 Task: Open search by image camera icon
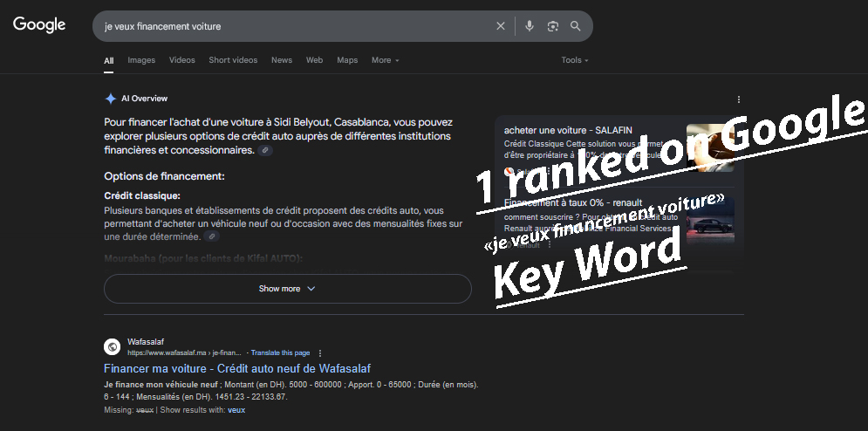[x=552, y=26]
